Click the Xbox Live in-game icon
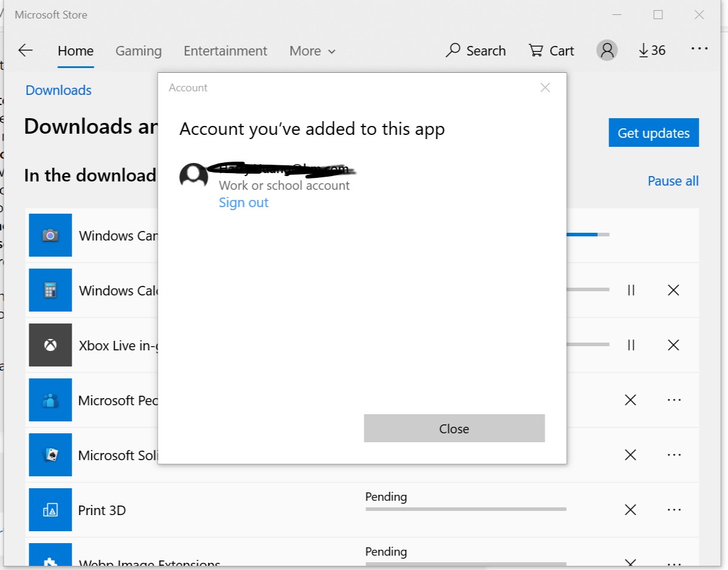 click(50, 345)
